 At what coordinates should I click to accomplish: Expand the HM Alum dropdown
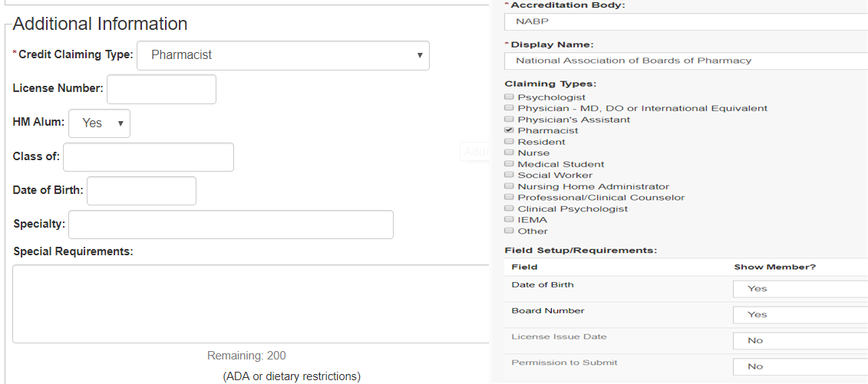pyautogui.click(x=99, y=123)
